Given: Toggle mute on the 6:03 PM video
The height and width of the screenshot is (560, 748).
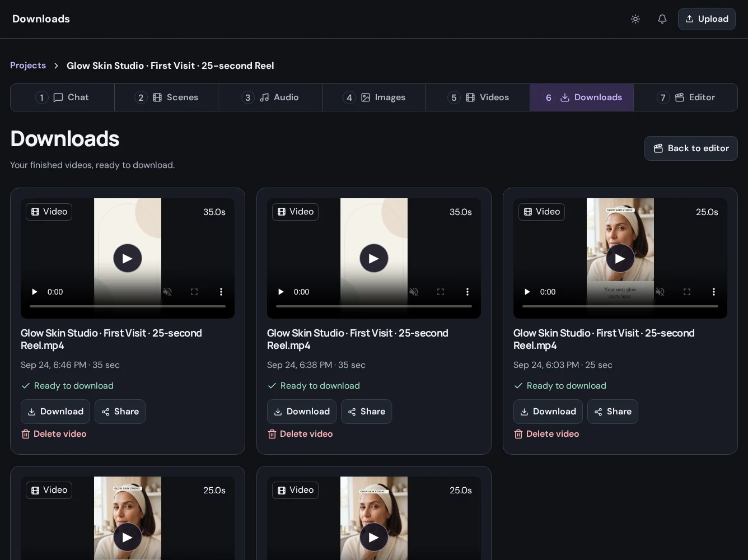Looking at the screenshot, I should 660,292.
